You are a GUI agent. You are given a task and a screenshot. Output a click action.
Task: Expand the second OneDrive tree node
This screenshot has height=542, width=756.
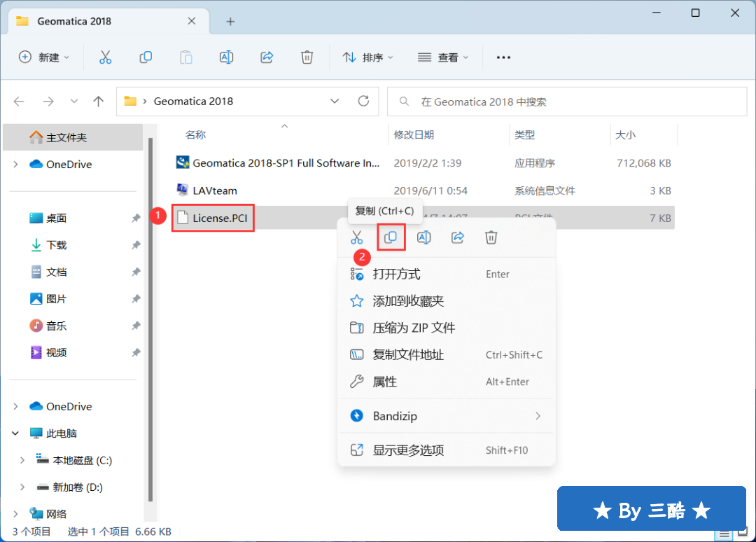[16, 406]
